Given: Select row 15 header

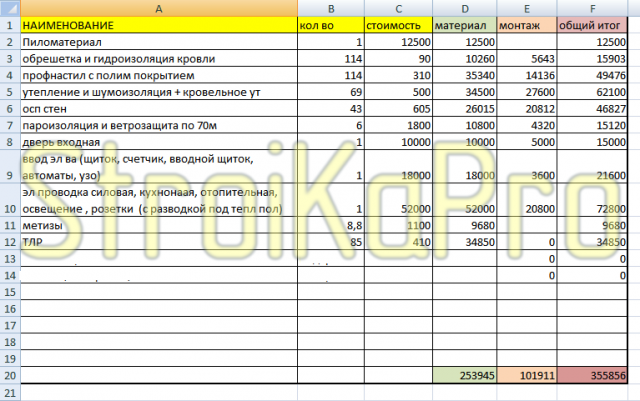Looking at the screenshot, I should tap(10, 292).
